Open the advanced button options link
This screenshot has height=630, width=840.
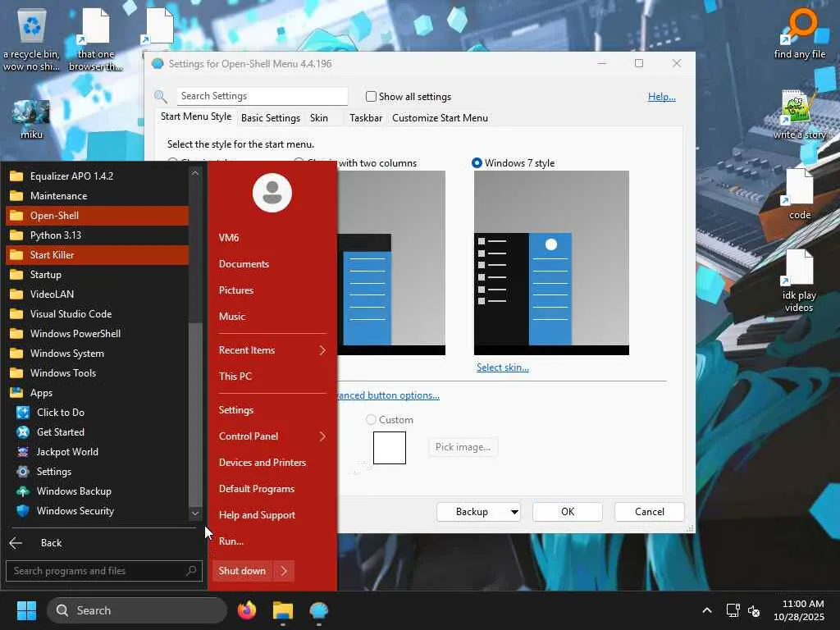point(388,395)
